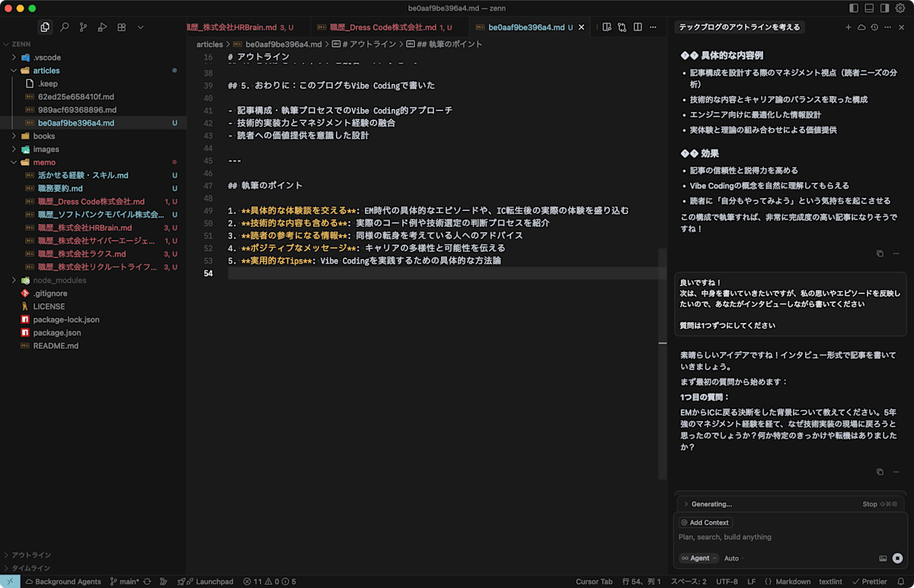Expand the node_modules folder
914x588 pixels.
tap(93, 280)
